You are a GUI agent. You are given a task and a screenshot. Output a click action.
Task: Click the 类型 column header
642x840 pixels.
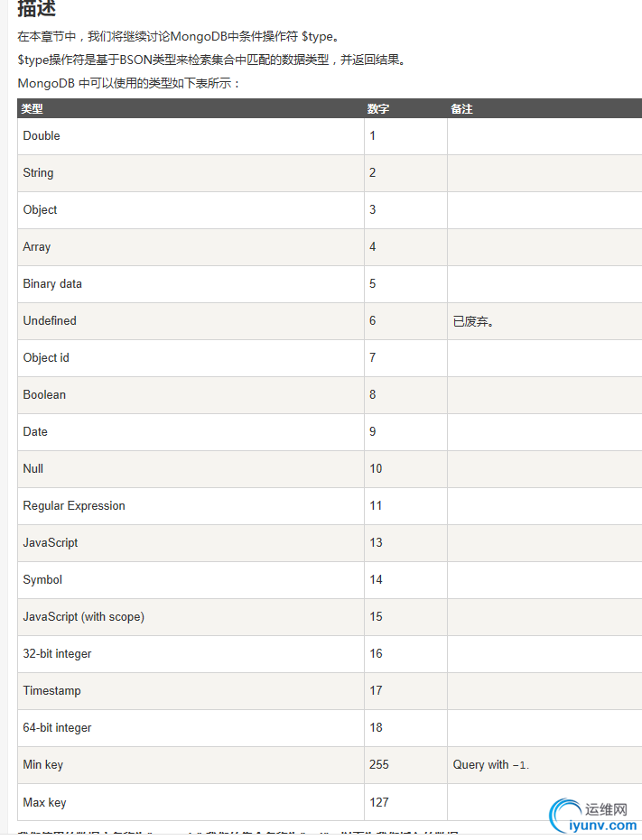click(32, 109)
